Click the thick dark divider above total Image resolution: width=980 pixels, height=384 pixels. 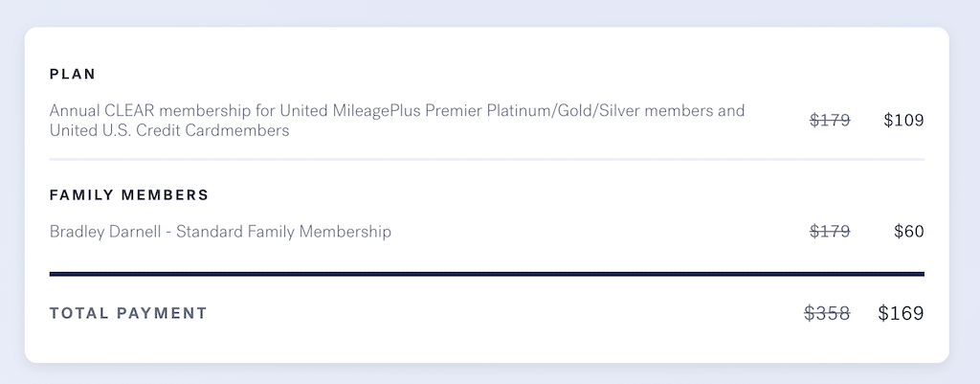tap(487, 274)
